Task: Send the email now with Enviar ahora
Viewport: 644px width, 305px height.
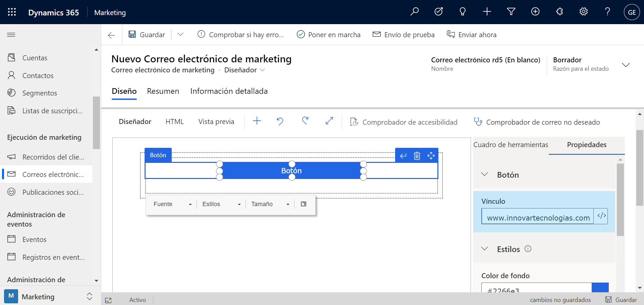Action: [471, 35]
